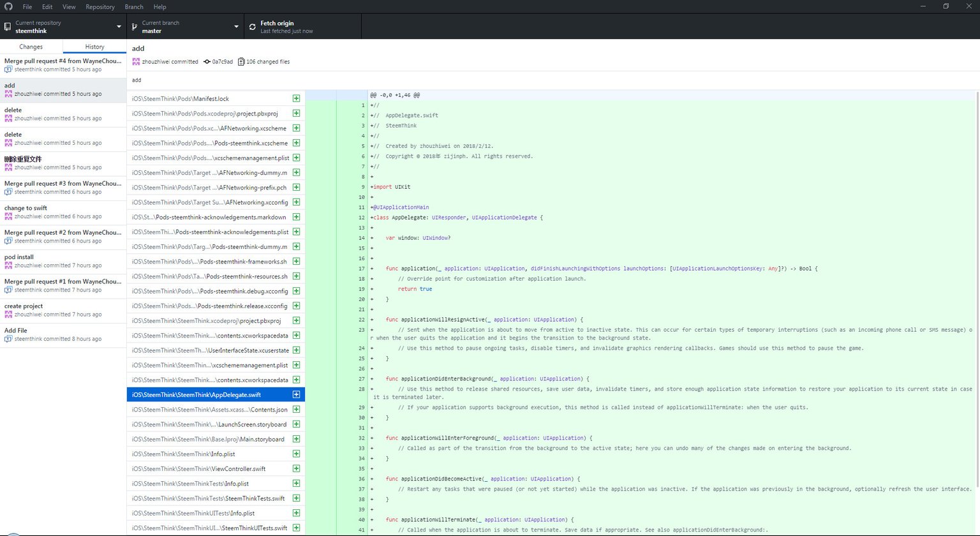Screen dimensions: 980x536
Task: Click the commit hash 0a7c9ad icon
Action: point(207,62)
